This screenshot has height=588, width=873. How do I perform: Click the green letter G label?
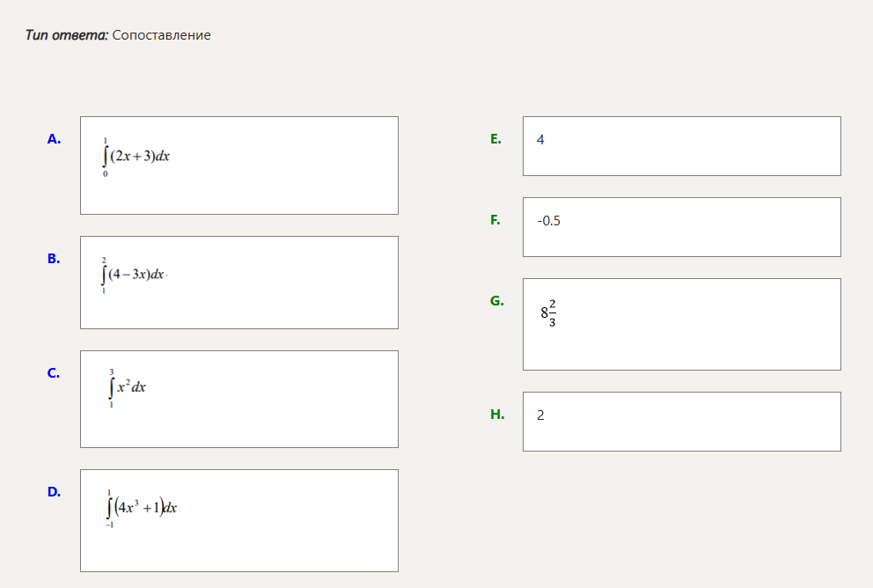pos(496,300)
